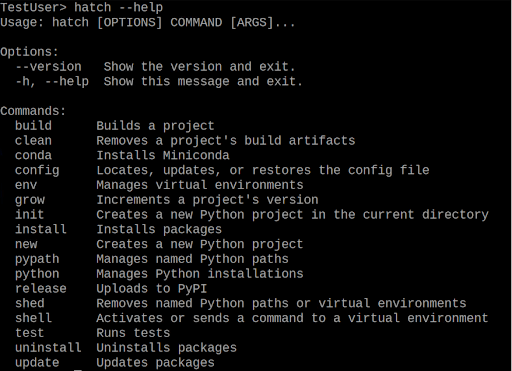Image resolution: width=512 pixels, height=371 pixels.
Task: Click the 'env' command name
Action: pos(26,185)
